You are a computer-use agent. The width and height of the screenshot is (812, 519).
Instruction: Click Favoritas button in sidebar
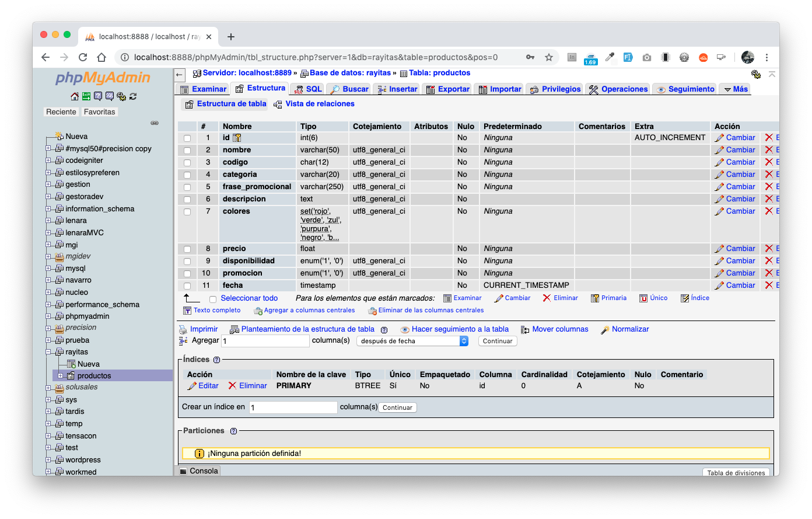[99, 112]
